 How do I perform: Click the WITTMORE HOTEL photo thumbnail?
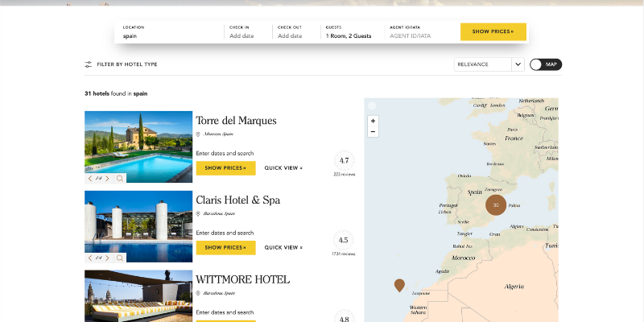pyautogui.click(x=138, y=296)
